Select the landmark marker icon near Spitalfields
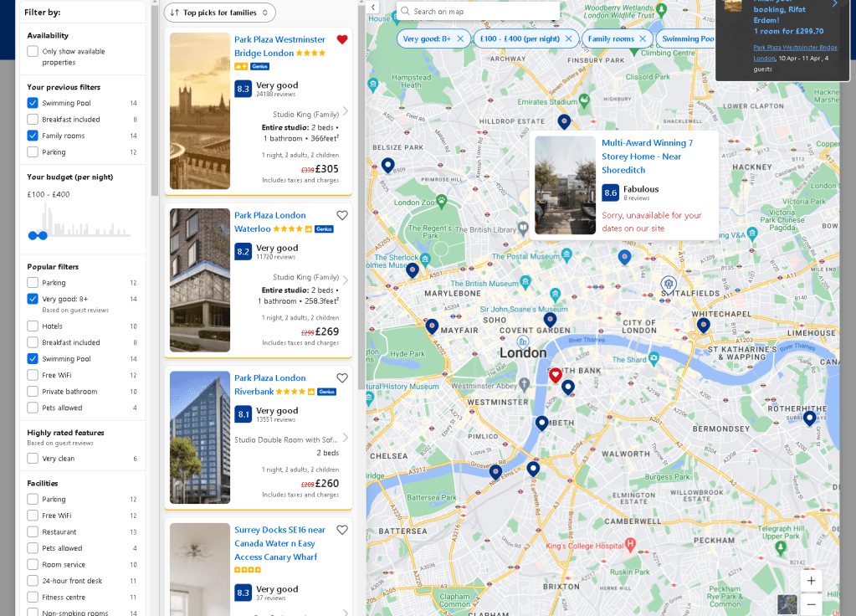The height and width of the screenshot is (616, 856). click(x=669, y=284)
